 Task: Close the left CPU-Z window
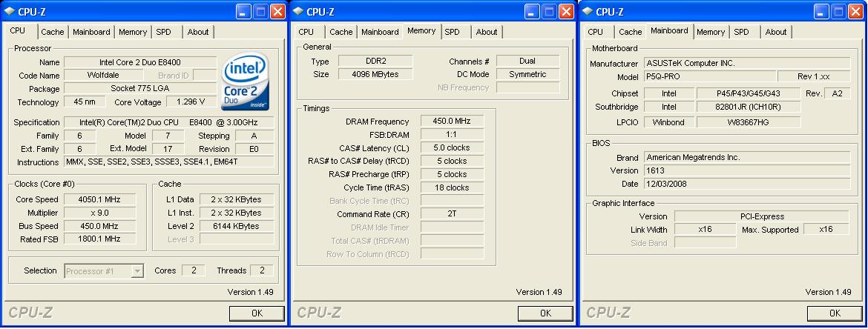coord(278,12)
